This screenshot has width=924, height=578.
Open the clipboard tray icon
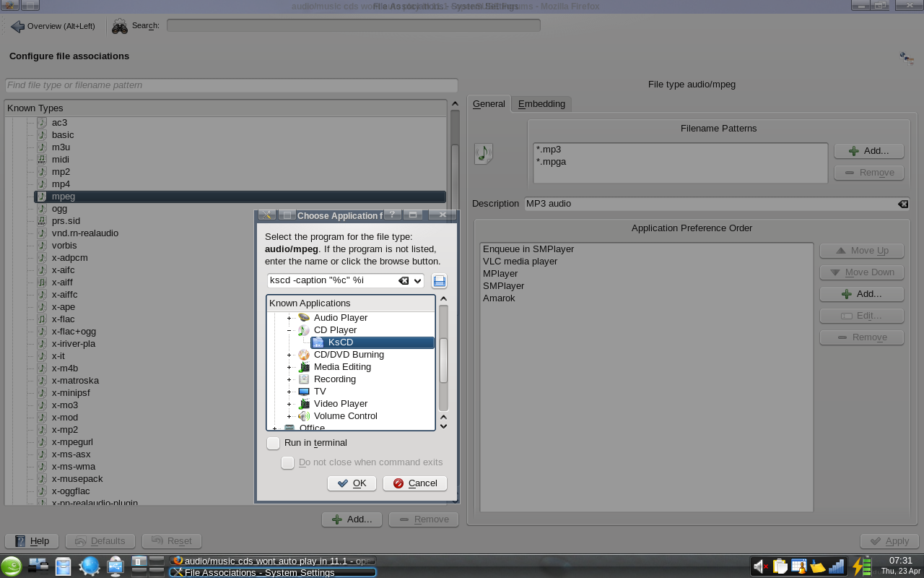pos(780,566)
